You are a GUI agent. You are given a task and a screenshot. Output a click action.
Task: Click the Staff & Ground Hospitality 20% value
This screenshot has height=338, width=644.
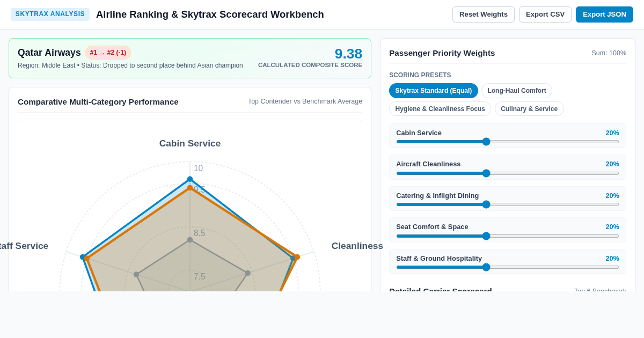click(612, 258)
